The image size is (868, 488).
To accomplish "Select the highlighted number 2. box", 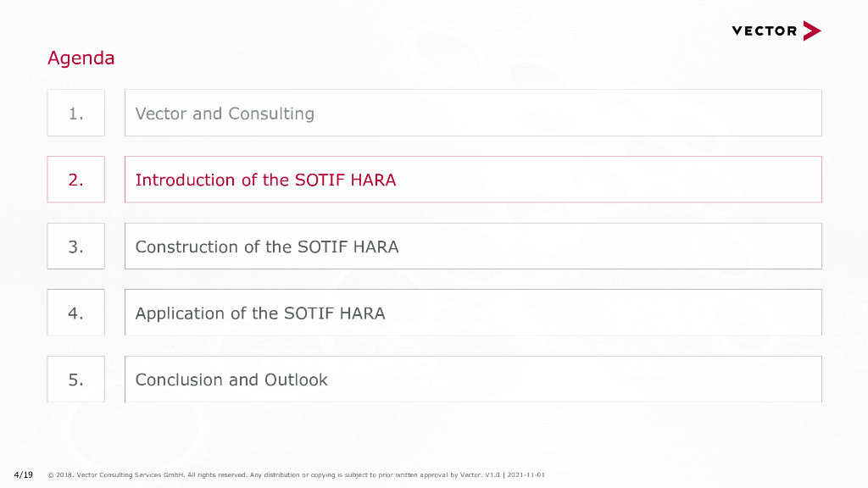I will [76, 180].
